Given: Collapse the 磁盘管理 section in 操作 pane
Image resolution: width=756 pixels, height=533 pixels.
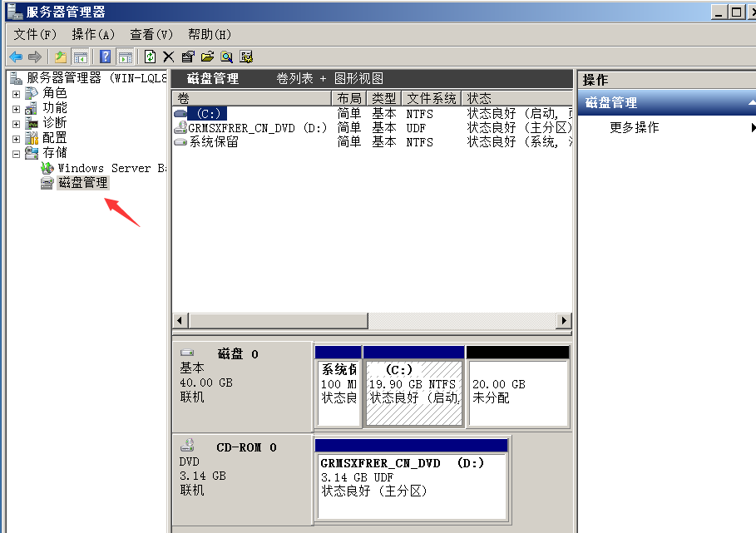Looking at the screenshot, I should (x=751, y=102).
